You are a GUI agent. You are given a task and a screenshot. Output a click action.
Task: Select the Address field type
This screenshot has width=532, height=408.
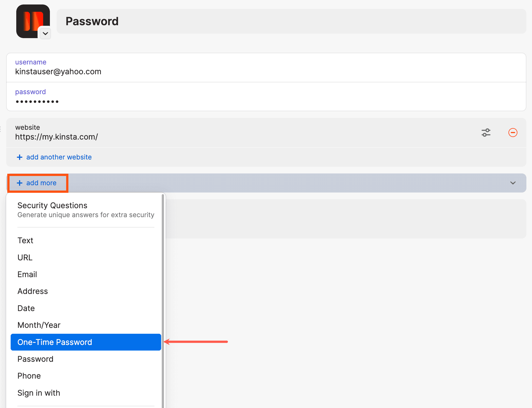pos(33,291)
